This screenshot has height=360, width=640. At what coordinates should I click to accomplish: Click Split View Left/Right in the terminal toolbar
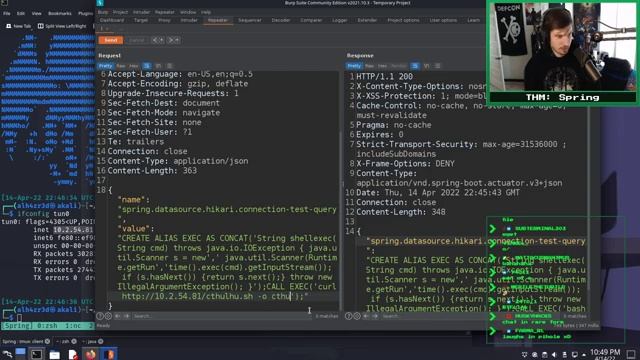(62, 26)
